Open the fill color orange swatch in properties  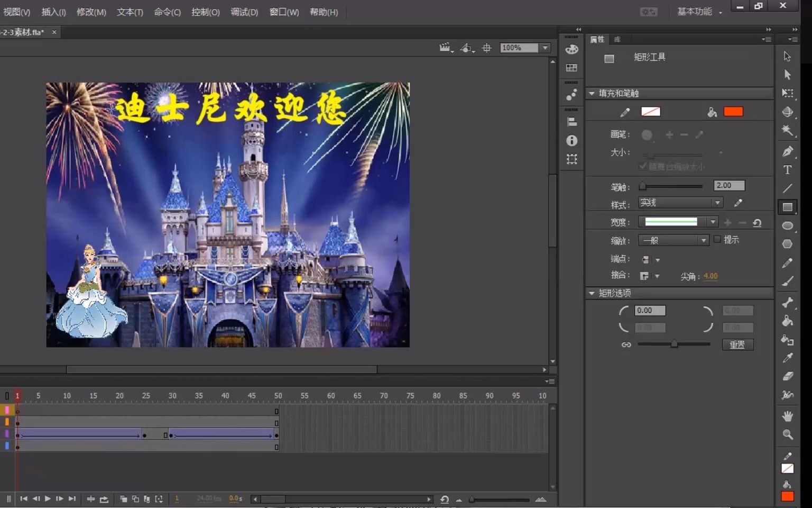733,112
